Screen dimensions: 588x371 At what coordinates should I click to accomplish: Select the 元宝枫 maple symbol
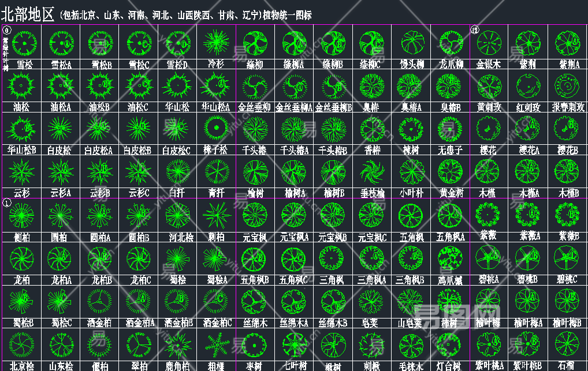255,215
